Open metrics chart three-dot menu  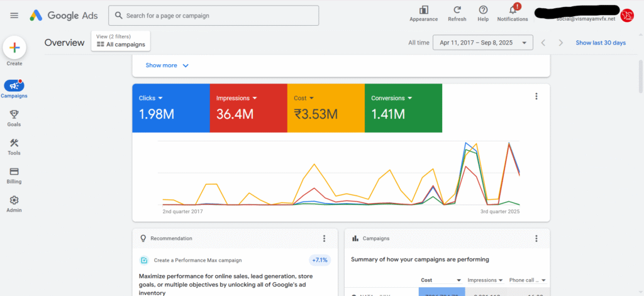(536, 97)
